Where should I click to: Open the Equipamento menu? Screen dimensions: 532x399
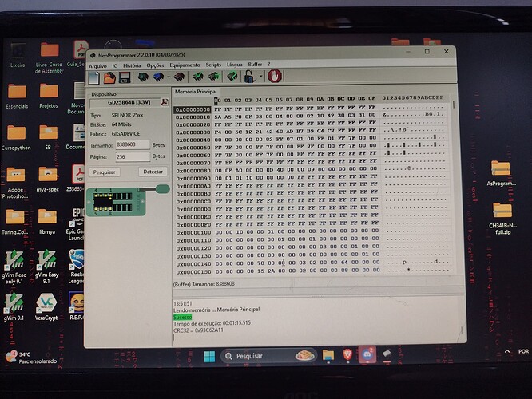point(185,65)
